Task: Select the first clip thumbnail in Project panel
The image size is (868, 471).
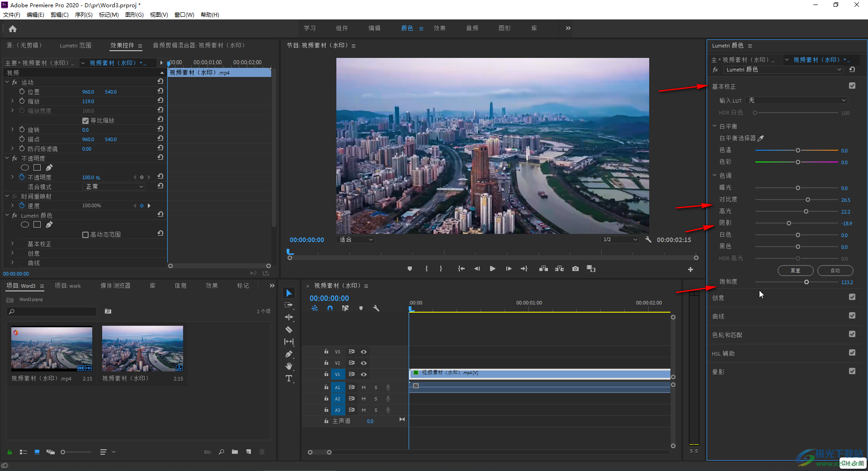Action: (x=52, y=348)
